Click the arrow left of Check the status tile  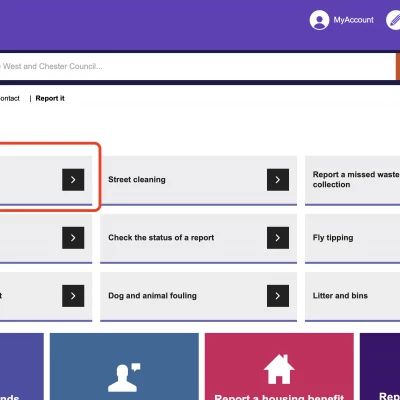[x=73, y=238]
